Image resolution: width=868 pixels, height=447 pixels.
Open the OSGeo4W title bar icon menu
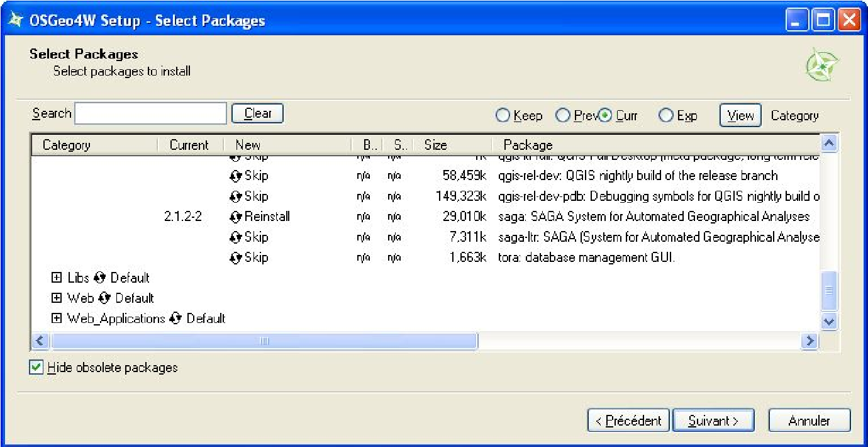pos(16,20)
